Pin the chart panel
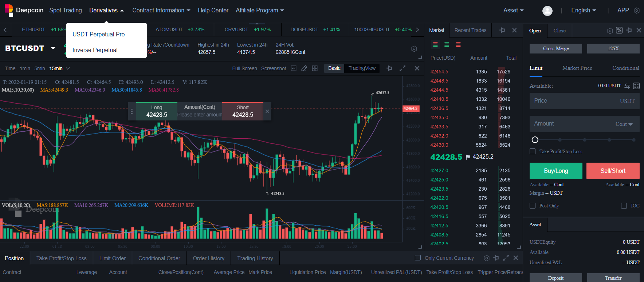The width and height of the screenshot is (644, 282). [389, 68]
